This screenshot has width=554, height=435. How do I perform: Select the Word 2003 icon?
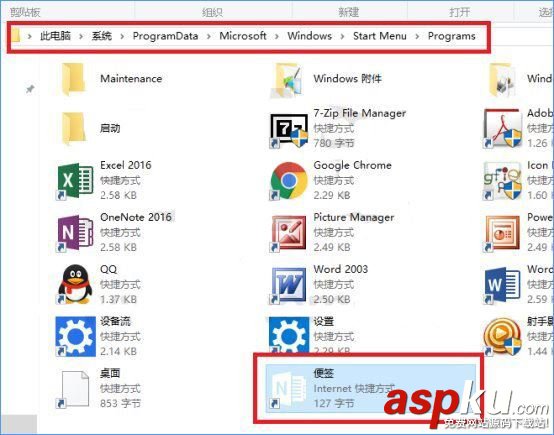[288, 285]
